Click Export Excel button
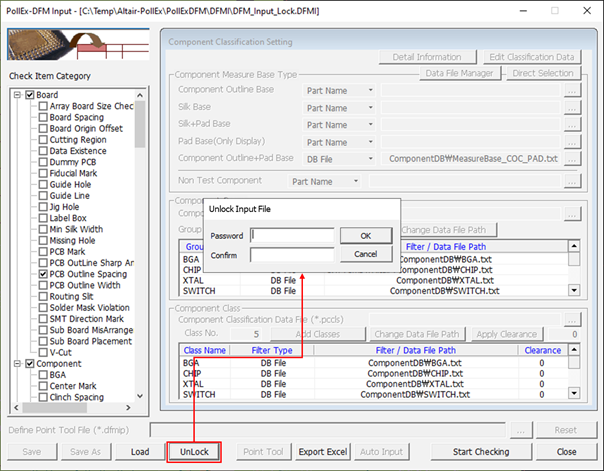The height and width of the screenshot is (471, 604). click(x=322, y=452)
